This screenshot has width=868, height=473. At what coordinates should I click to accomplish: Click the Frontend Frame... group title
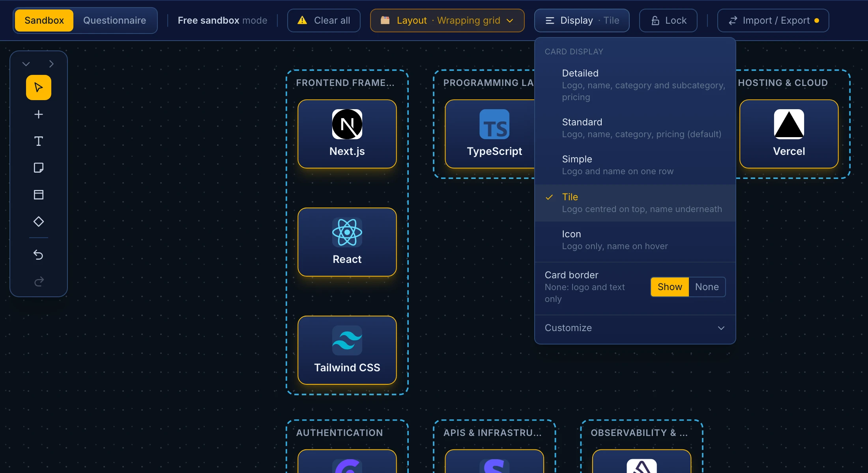345,83
